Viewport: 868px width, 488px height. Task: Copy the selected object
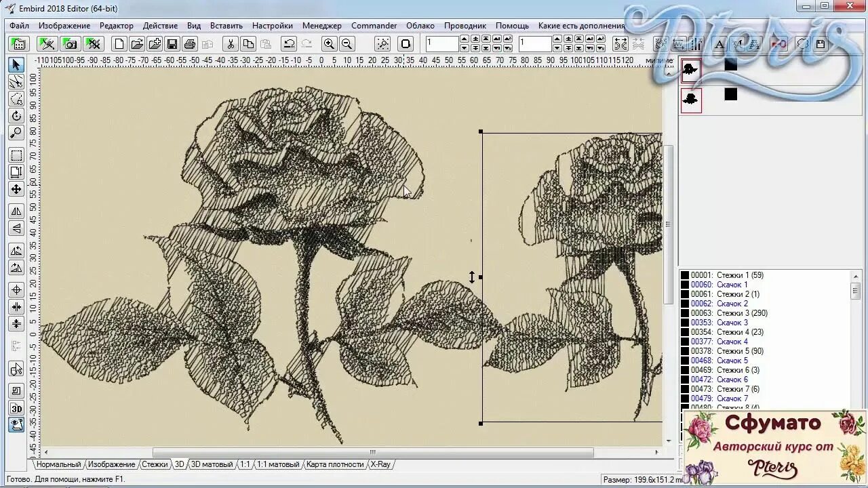[248, 44]
